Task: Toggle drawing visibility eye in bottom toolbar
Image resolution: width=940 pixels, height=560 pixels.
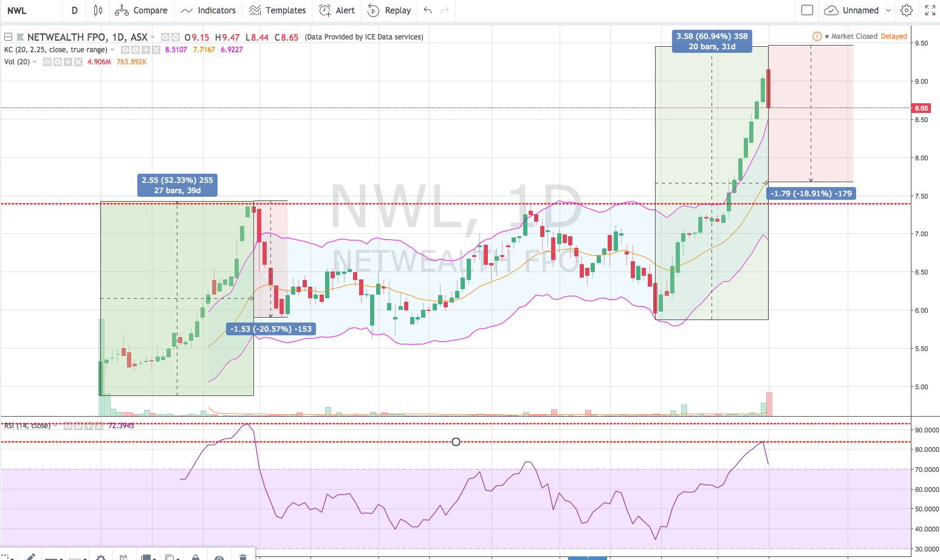Action: pyautogui.click(x=219, y=557)
